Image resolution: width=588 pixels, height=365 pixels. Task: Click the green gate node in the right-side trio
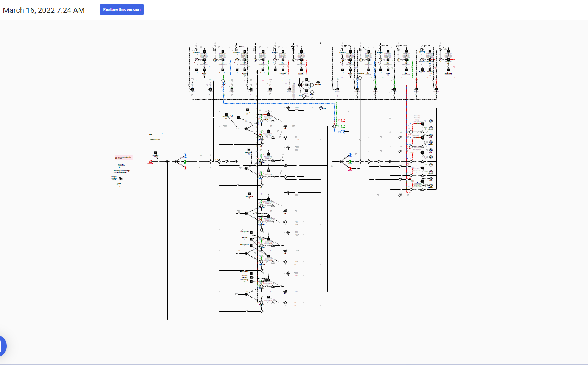(350, 162)
